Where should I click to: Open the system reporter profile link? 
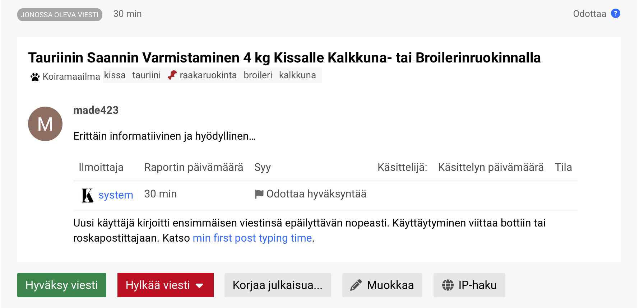coord(116,195)
